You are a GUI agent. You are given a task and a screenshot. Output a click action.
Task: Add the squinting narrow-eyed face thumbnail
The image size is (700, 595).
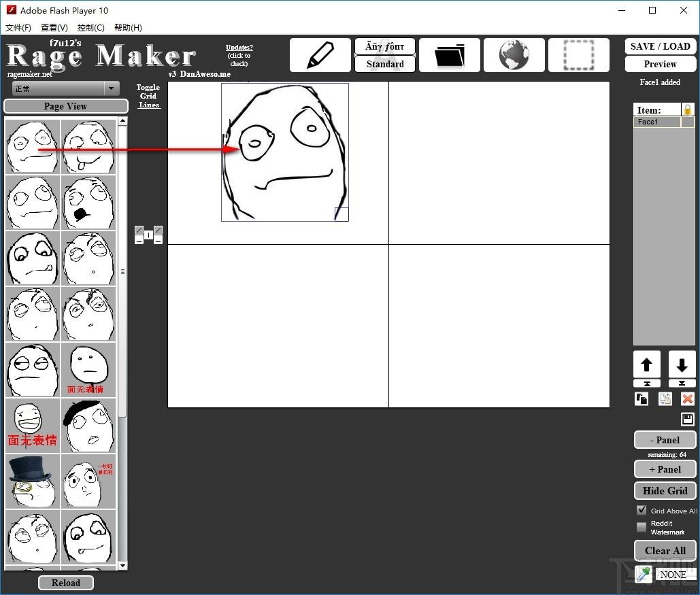(32, 370)
